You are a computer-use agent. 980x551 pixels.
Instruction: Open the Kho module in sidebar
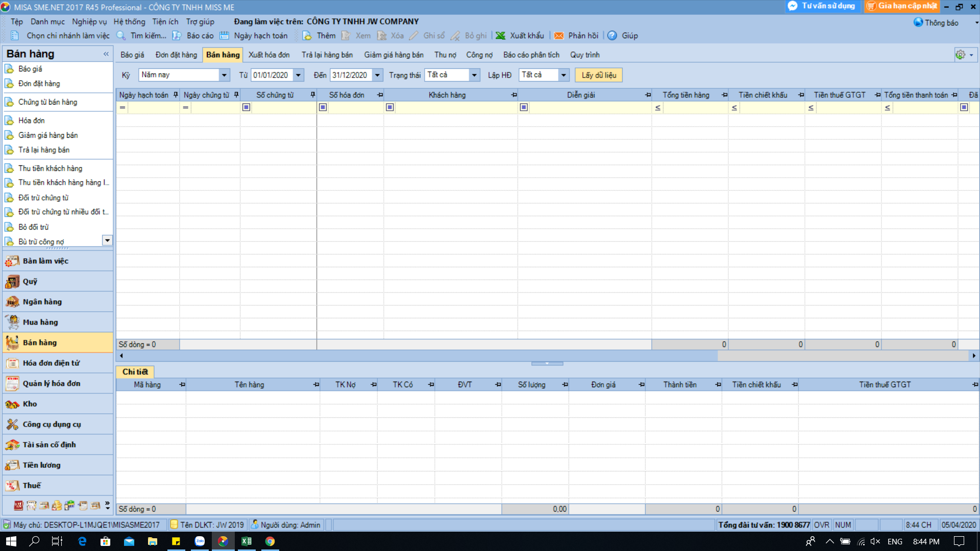(30, 404)
